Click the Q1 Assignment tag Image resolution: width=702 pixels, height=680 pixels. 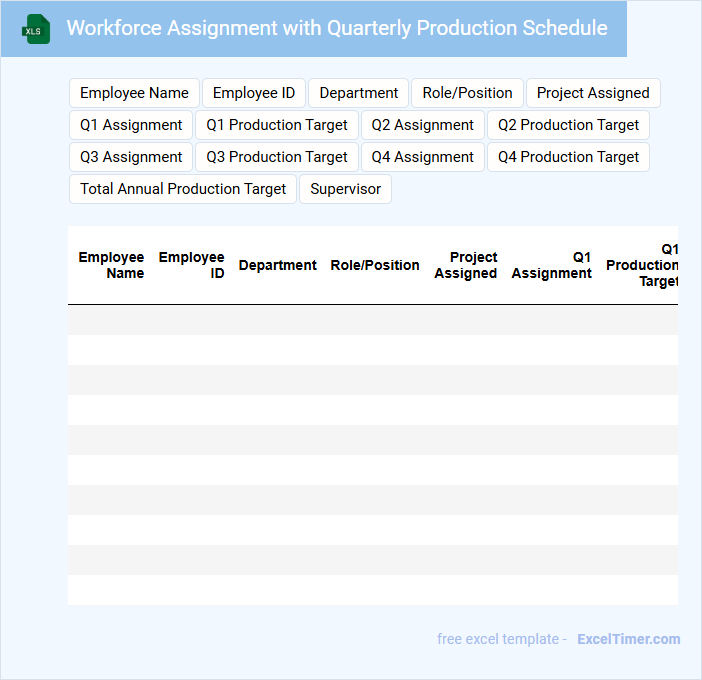pyautogui.click(x=131, y=125)
